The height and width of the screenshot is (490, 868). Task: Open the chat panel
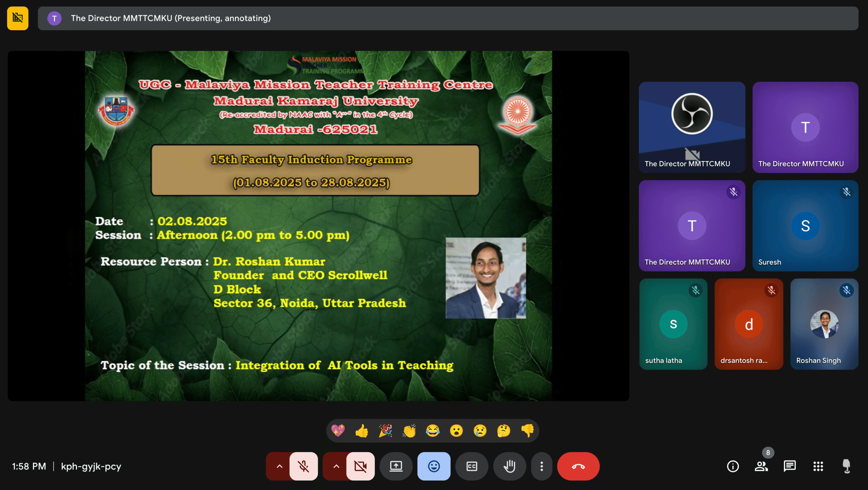tap(790, 466)
